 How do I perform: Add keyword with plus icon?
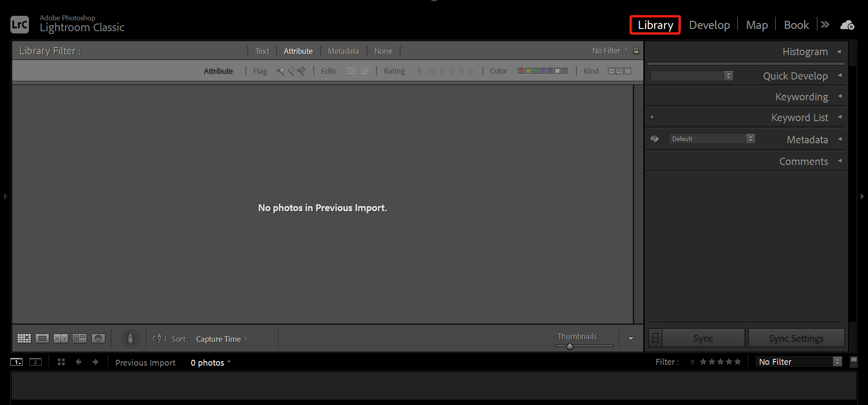click(652, 117)
